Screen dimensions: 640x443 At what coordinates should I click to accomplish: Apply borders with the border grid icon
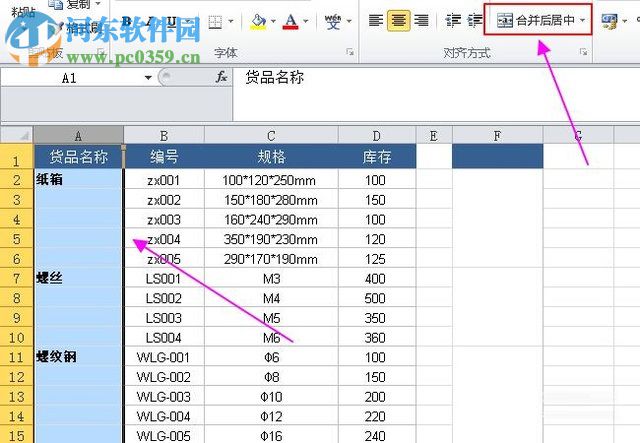tap(216, 21)
